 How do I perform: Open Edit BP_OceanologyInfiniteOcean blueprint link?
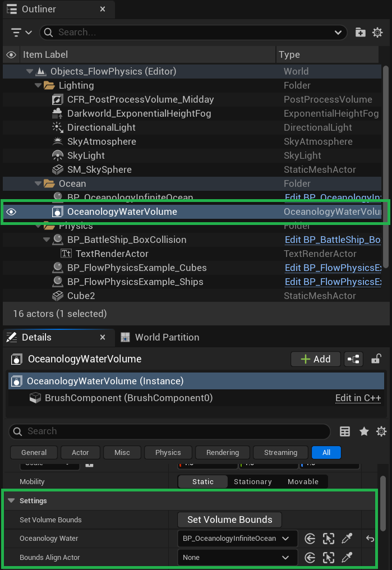[x=333, y=197]
